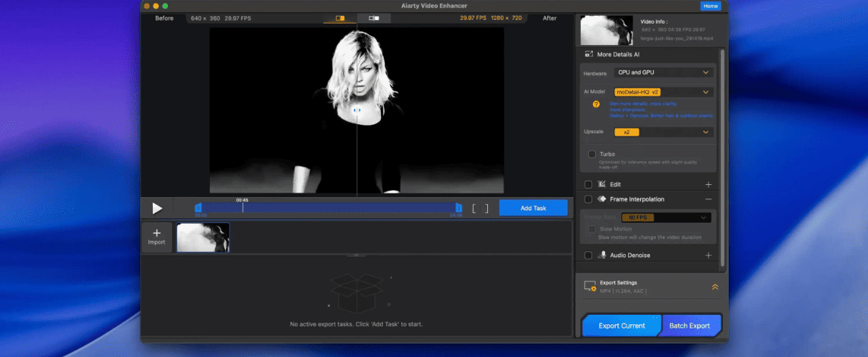868x357 pixels.
Task: Click the compare handle on the video divider
Action: (357, 110)
